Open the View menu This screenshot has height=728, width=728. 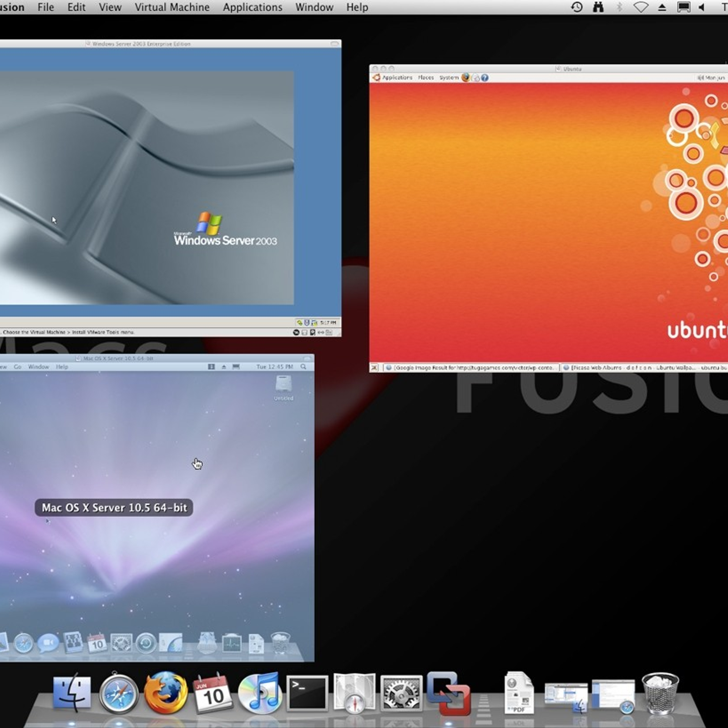click(110, 7)
